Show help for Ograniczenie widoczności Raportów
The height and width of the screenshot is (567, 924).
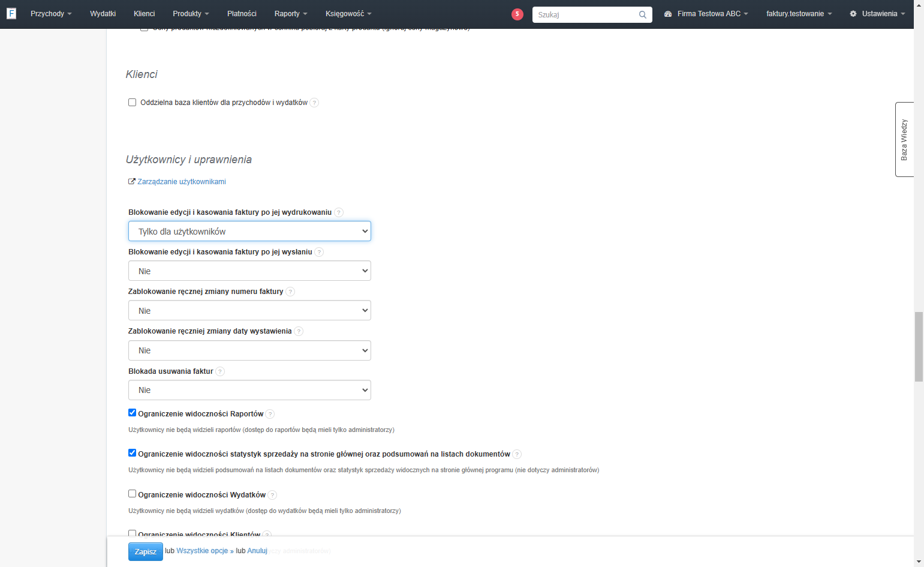(x=270, y=414)
